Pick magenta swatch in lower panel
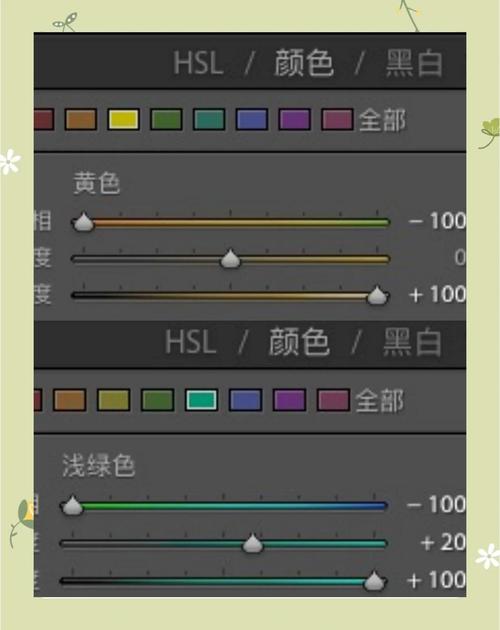 pyautogui.click(x=333, y=400)
